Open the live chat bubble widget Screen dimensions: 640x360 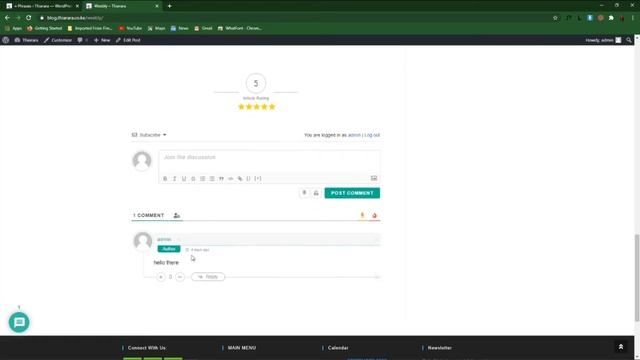tap(19, 322)
